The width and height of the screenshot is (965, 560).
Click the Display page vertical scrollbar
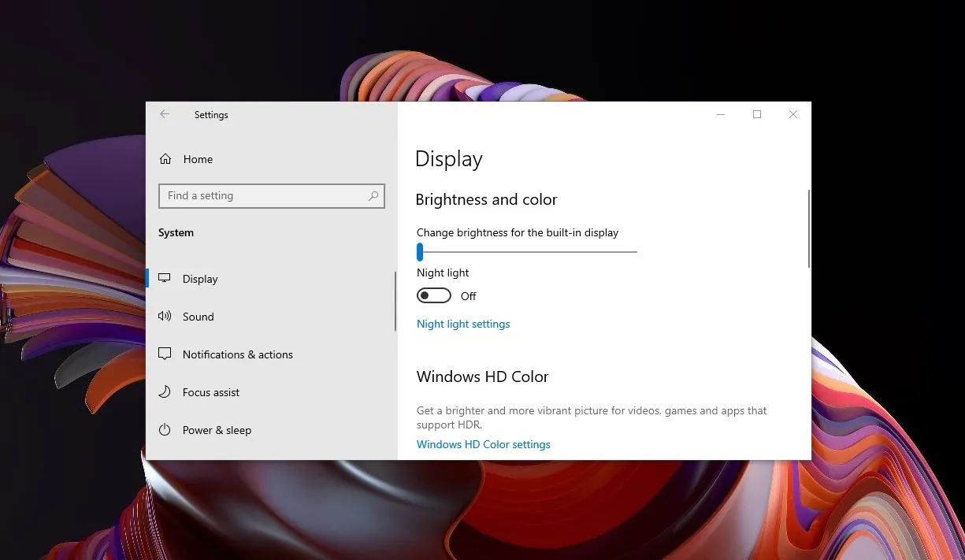point(808,228)
